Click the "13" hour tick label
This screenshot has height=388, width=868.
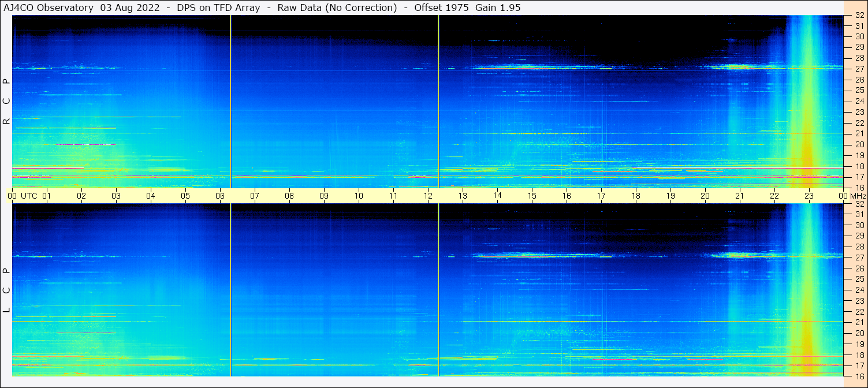[463, 196]
